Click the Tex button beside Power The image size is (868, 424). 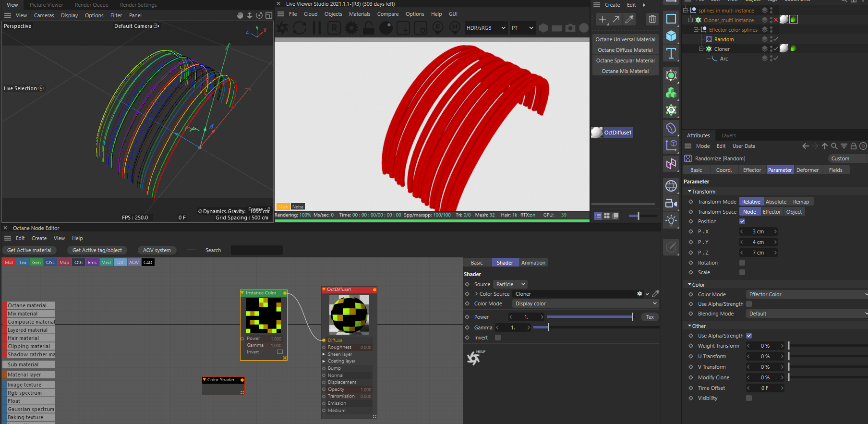tap(650, 317)
